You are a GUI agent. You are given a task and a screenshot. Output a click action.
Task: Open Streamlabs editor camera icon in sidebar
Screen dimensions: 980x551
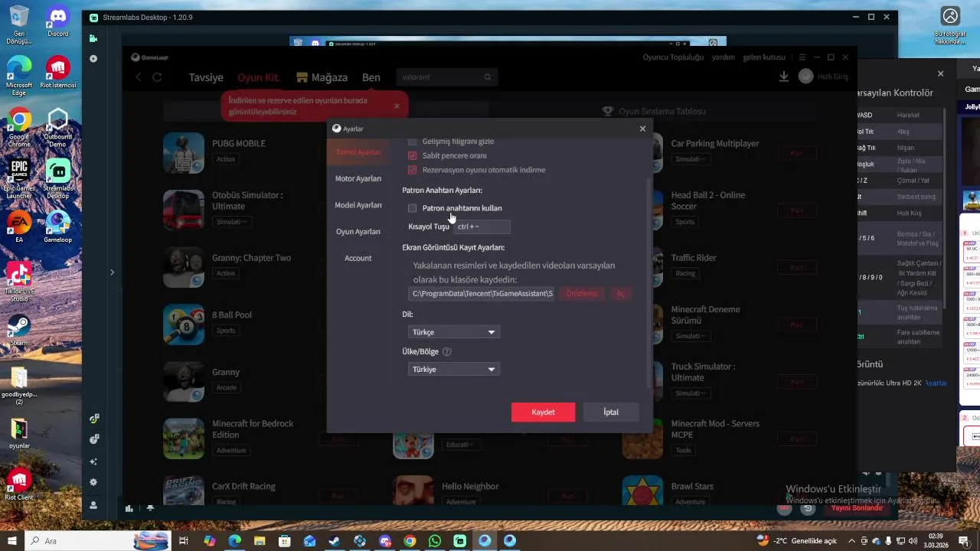(x=93, y=37)
